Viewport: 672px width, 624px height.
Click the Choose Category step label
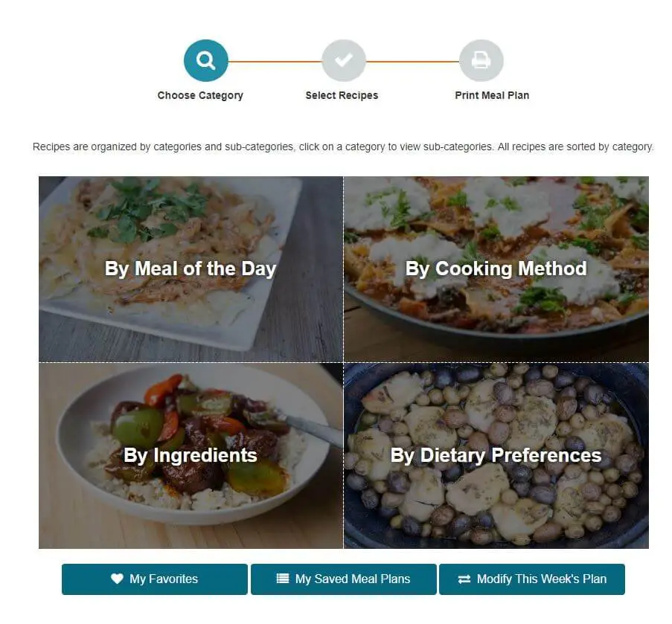pos(200,95)
